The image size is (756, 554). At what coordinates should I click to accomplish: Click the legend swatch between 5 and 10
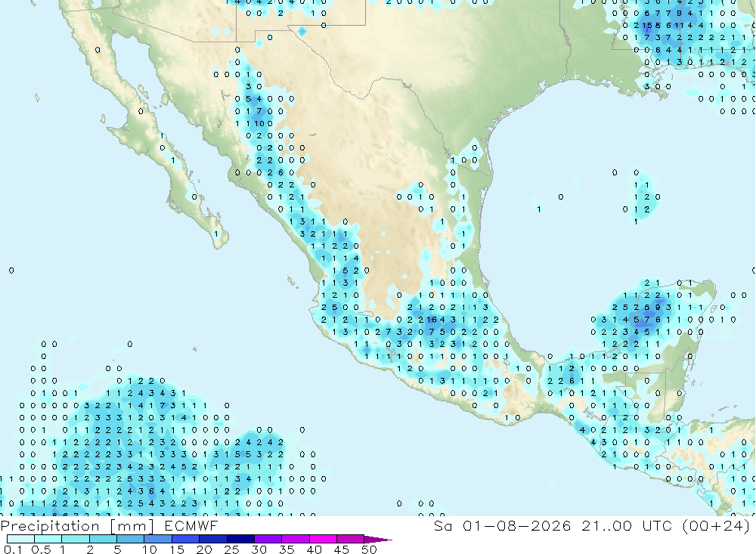tap(131, 539)
